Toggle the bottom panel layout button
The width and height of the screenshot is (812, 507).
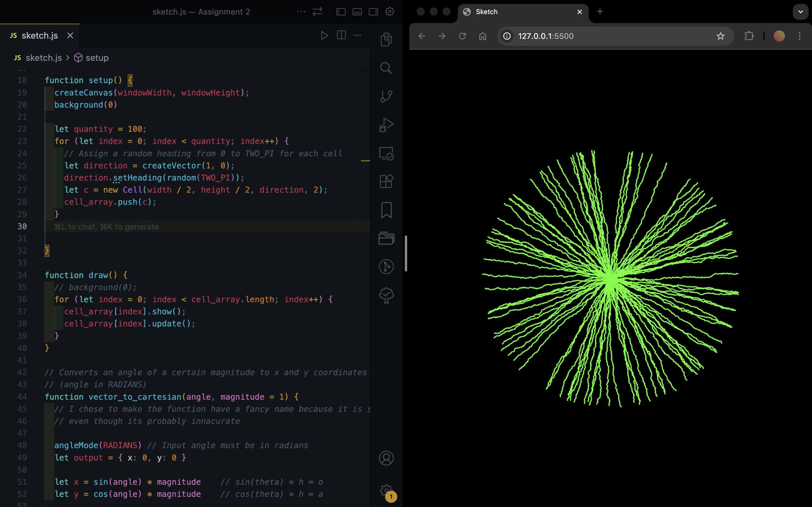pos(357,12)
